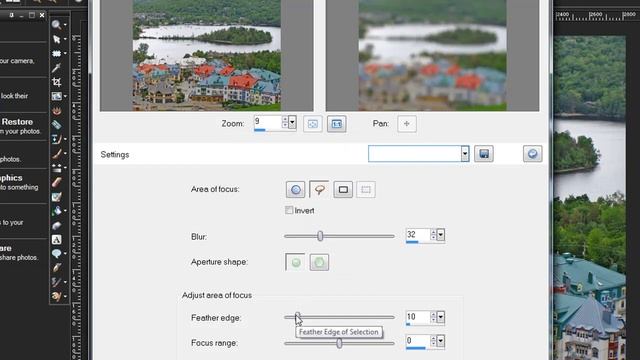
Task: Enable the Invert checkbox
Action: (289, 210)
